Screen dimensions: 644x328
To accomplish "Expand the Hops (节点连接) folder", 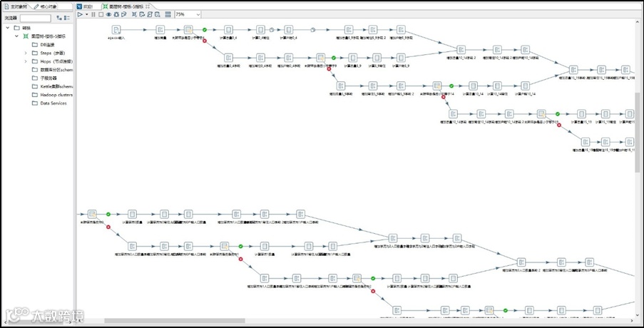I will point(26,61).
